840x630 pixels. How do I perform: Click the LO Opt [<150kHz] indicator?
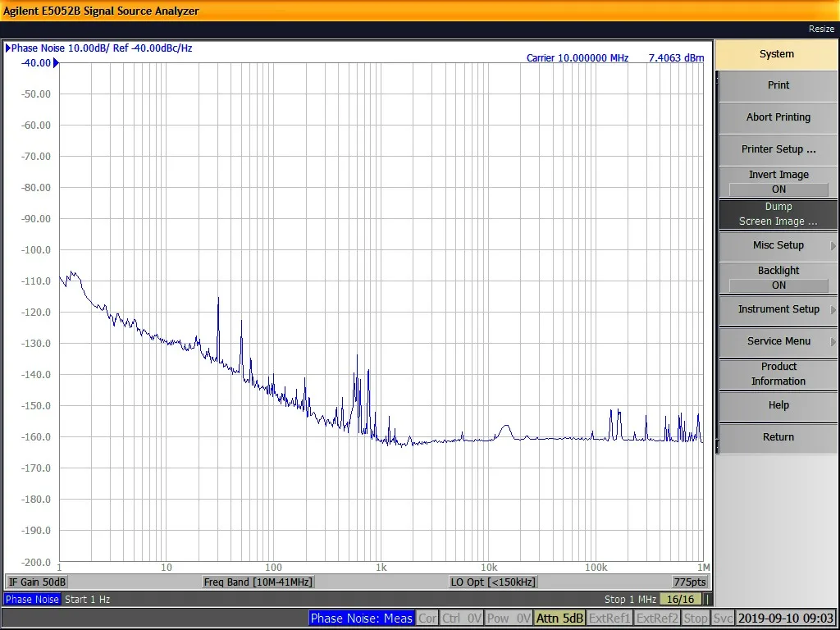(493, 582)
